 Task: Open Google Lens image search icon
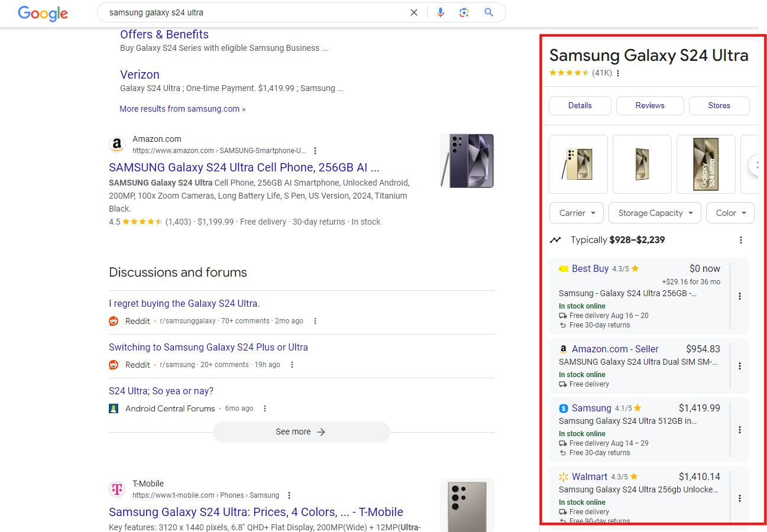[x=464, y=12]
